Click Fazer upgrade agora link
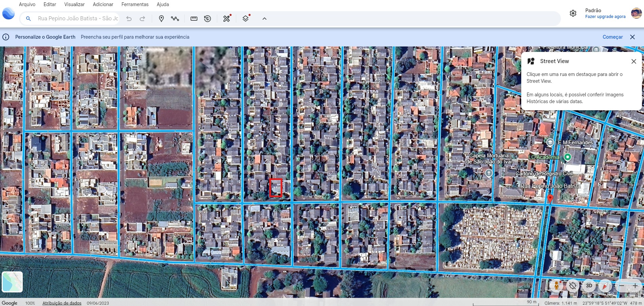Viewport: 644px width, 306px height. pyautogui.click(x=605, y=17)
